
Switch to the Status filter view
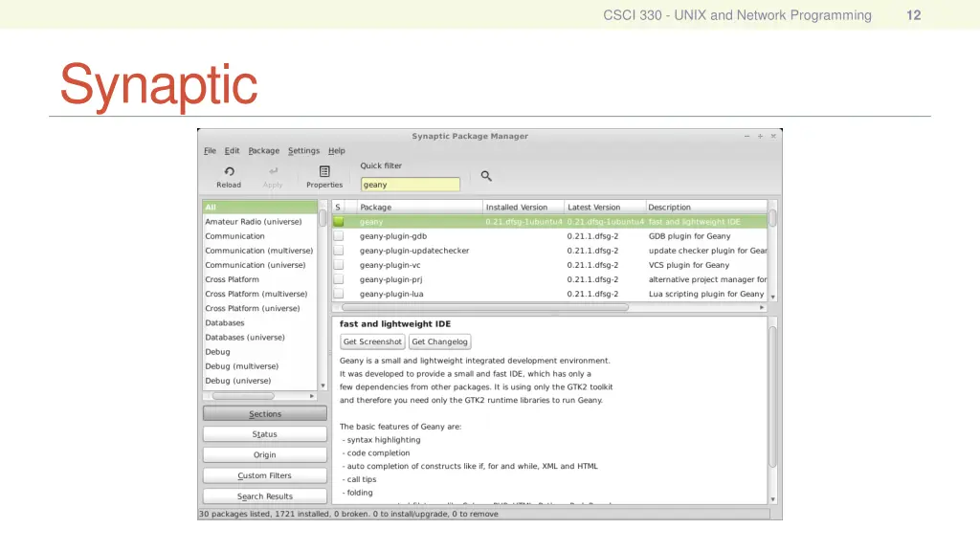point(264,434)
